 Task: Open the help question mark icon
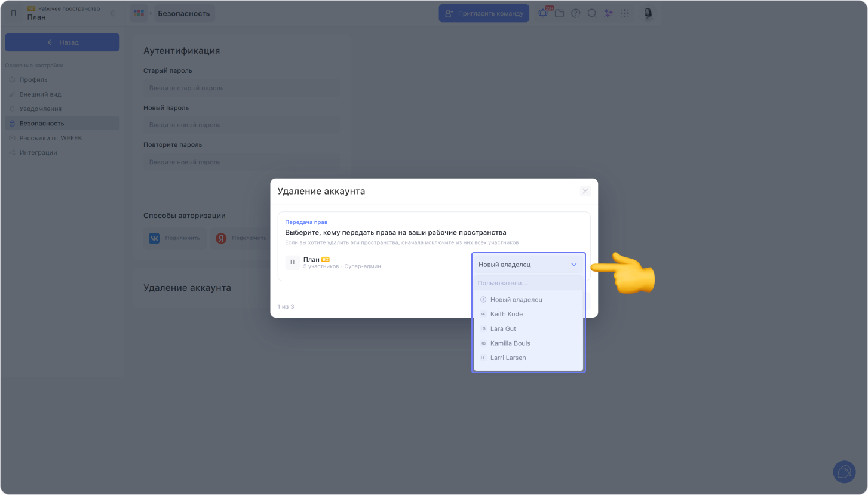(576, 13)
